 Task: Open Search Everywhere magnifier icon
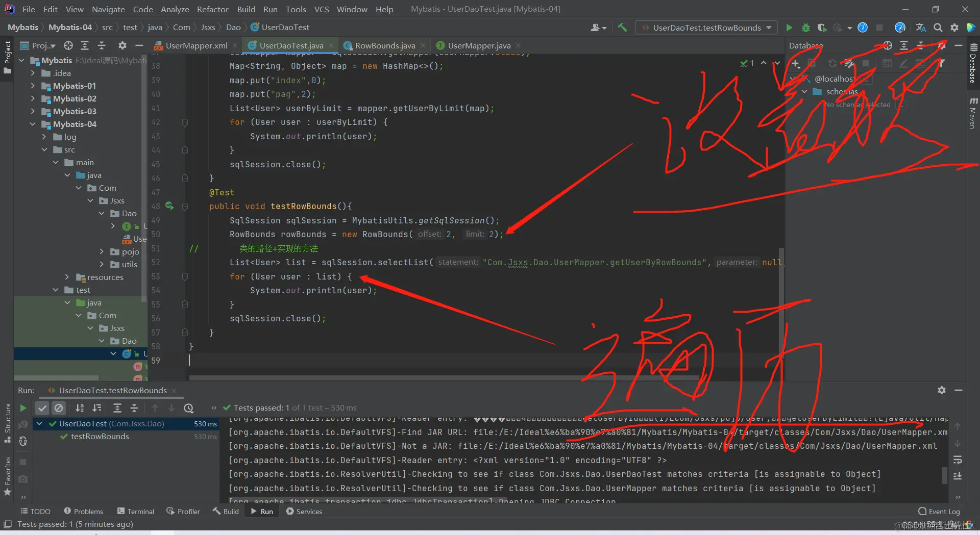[x=938, y=28]
